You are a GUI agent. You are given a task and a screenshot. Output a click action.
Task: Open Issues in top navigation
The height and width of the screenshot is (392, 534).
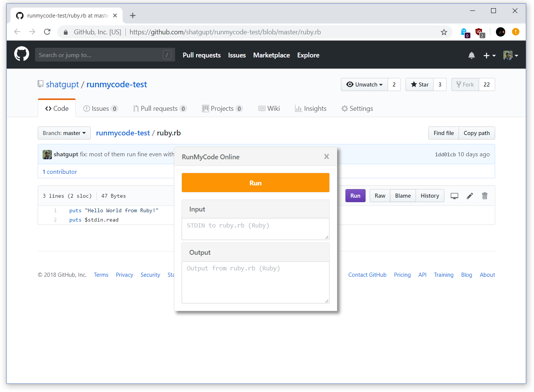point(237,55)
